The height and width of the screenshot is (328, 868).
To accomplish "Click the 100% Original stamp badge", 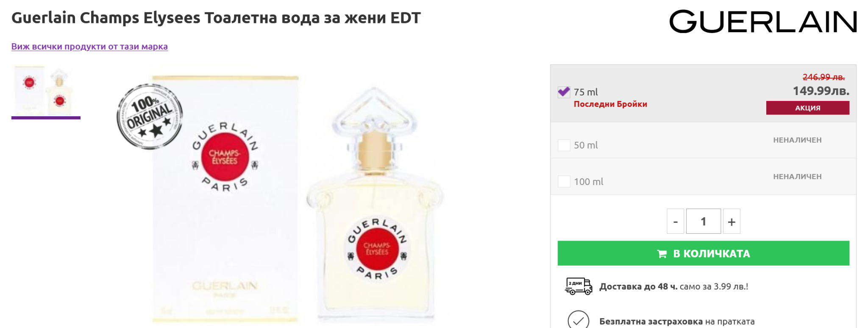I will (150, 117).
